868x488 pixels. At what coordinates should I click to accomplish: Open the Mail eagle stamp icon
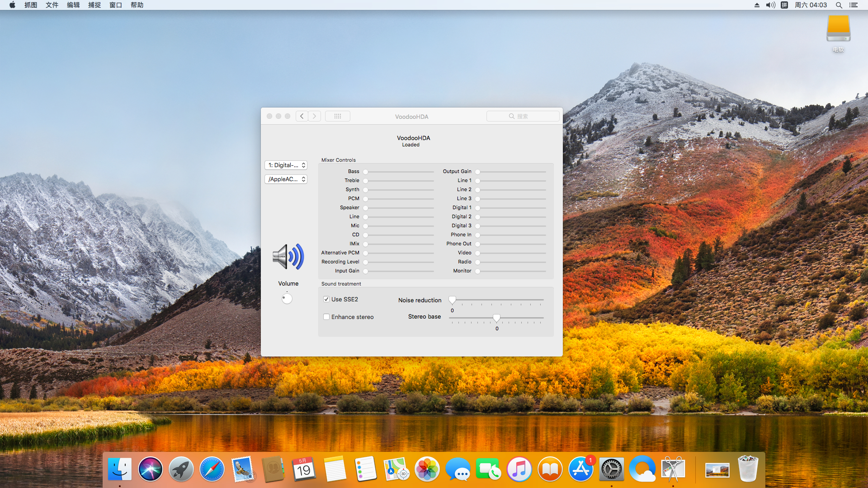[243, 469]
